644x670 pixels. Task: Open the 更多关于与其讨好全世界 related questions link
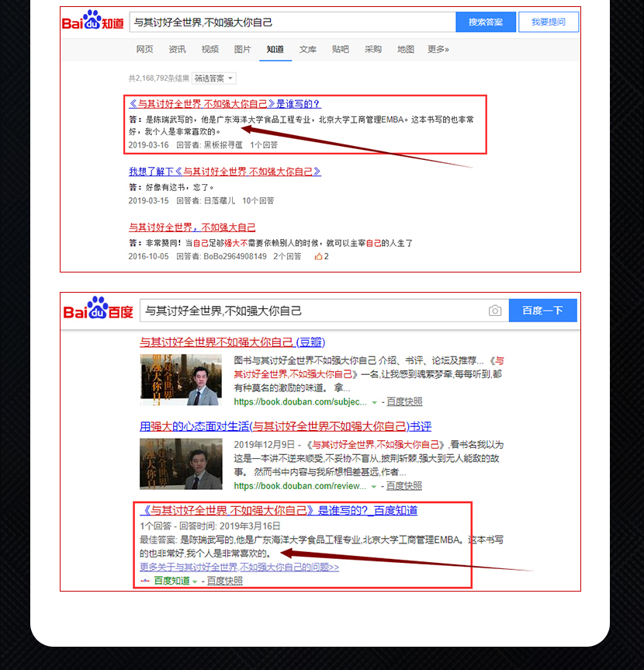coord(239,568)
